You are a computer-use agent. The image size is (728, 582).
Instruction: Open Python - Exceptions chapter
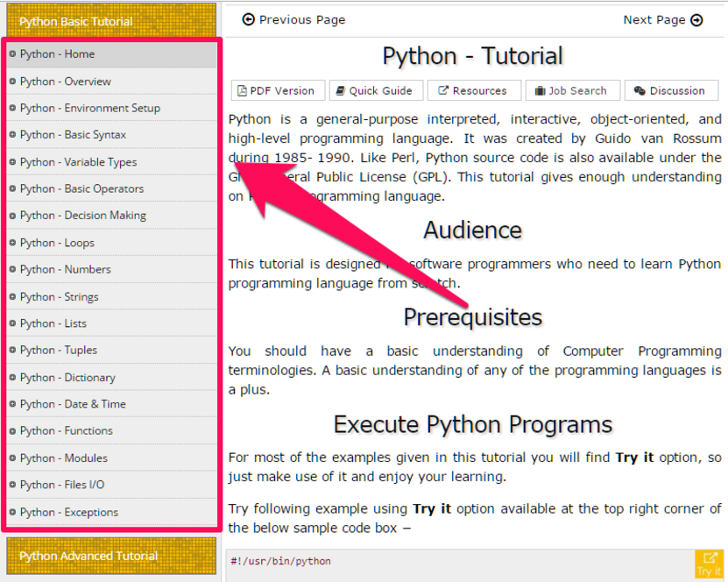pos(112,512)
